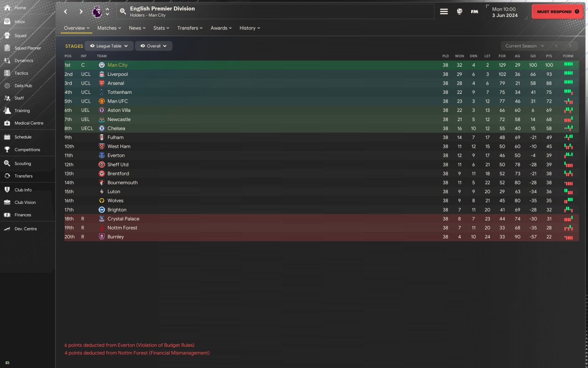Open the FM menu icon
Screen dimensions: 588x368
tap(475, 11)
